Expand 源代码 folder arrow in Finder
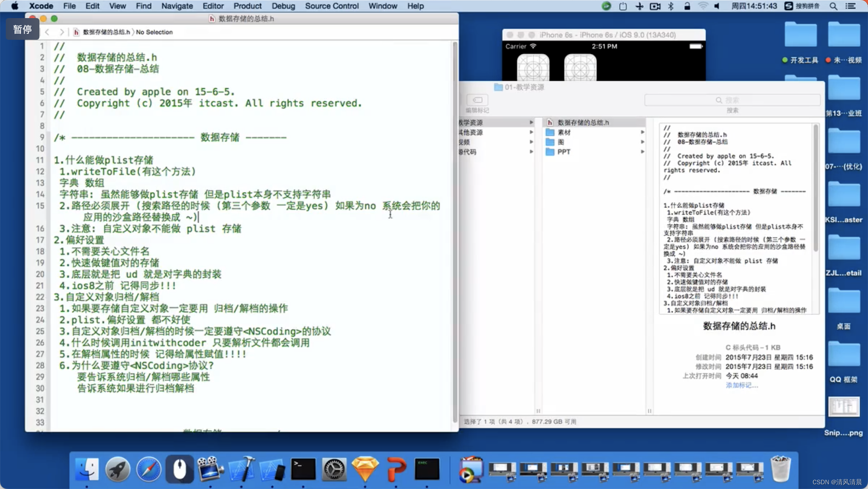 pyautogui.click(x=531, y=152)
